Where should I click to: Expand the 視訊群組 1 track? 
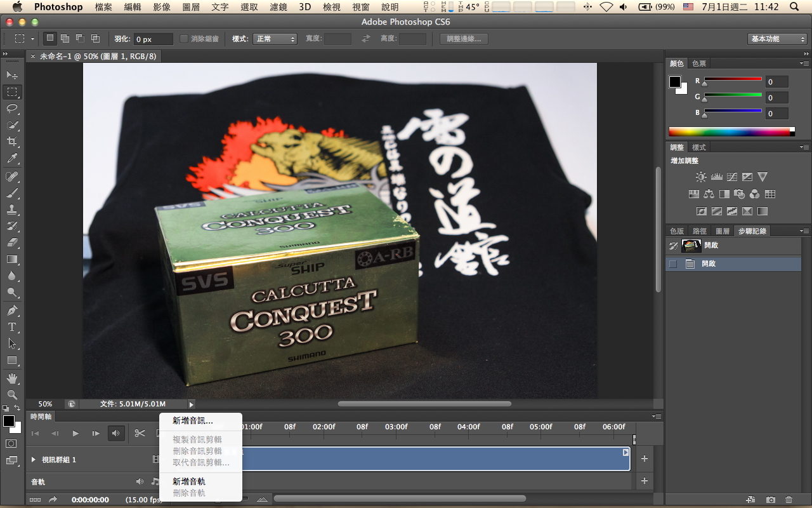click(x=34, y=459)
